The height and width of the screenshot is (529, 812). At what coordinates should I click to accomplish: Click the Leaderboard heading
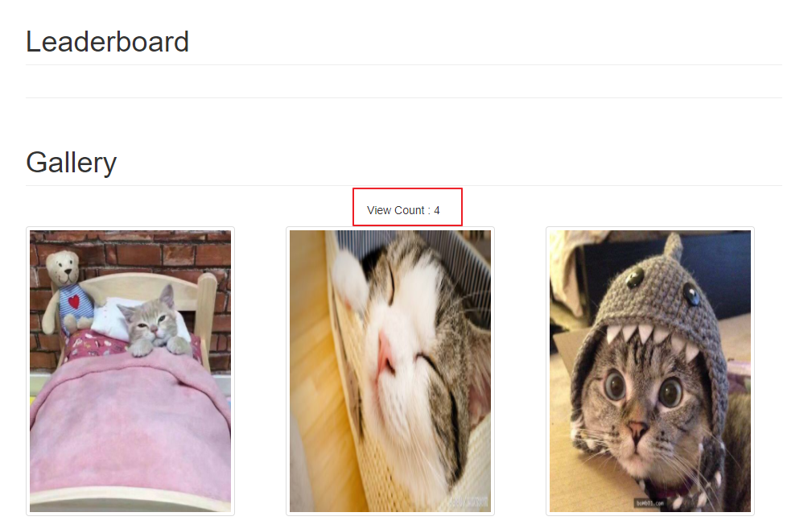pyautogui.click(x=107, y=41)
